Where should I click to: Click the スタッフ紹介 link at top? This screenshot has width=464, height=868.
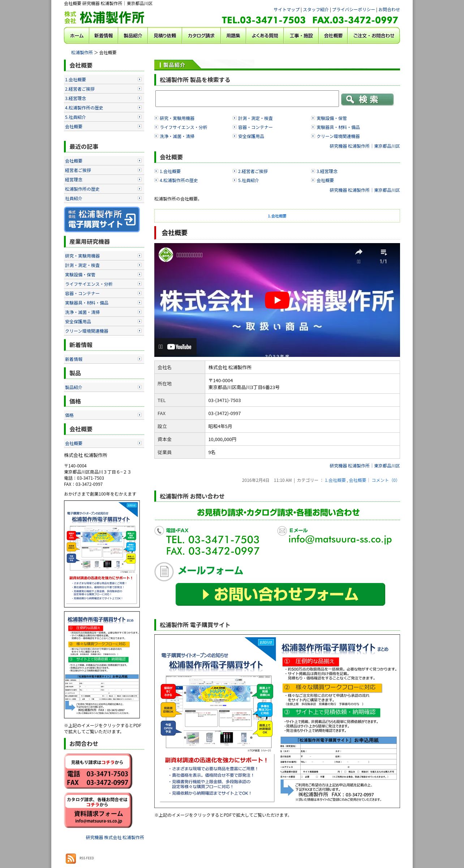point(316,10)
